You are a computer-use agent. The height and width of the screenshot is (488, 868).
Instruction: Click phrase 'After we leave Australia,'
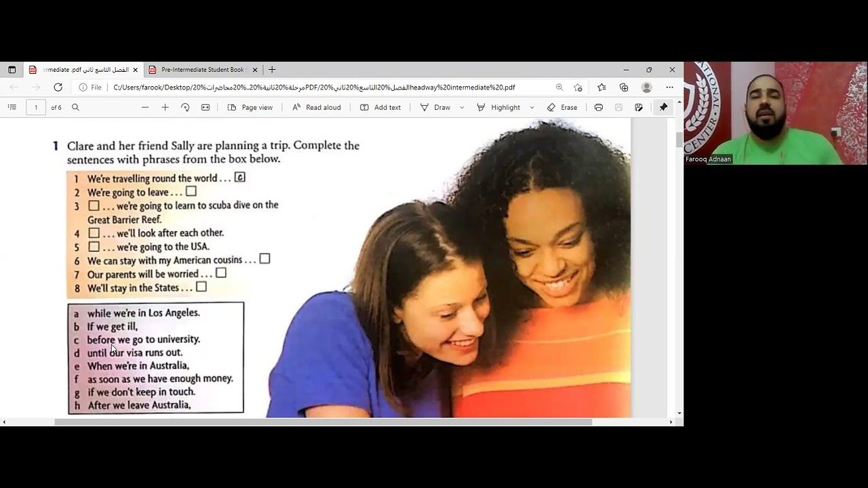point(139,405)
